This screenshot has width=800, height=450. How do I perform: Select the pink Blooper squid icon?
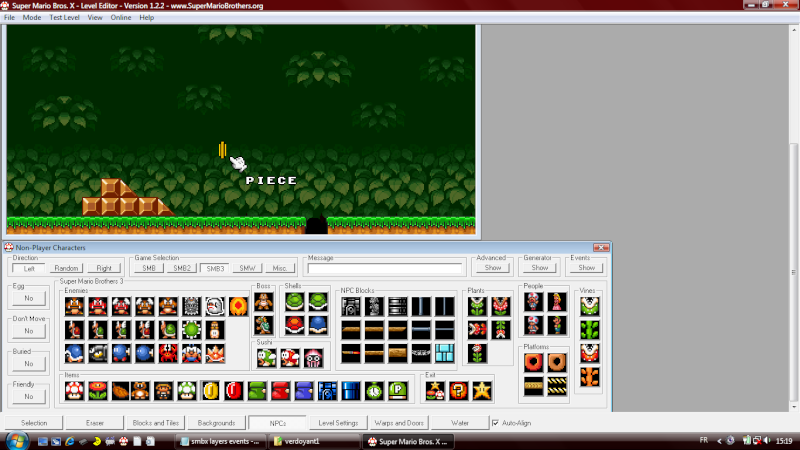point(313,358)
